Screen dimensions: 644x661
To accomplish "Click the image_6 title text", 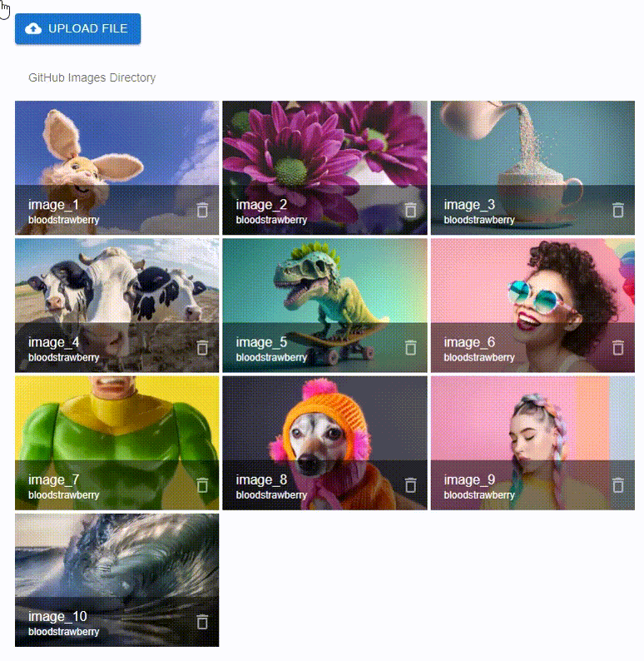I will [469, 342].
